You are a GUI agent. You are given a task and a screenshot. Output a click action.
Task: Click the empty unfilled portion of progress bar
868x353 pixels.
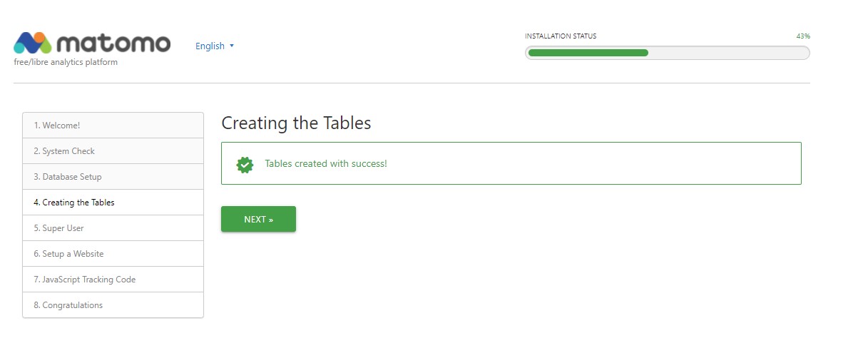click(727, 53)
